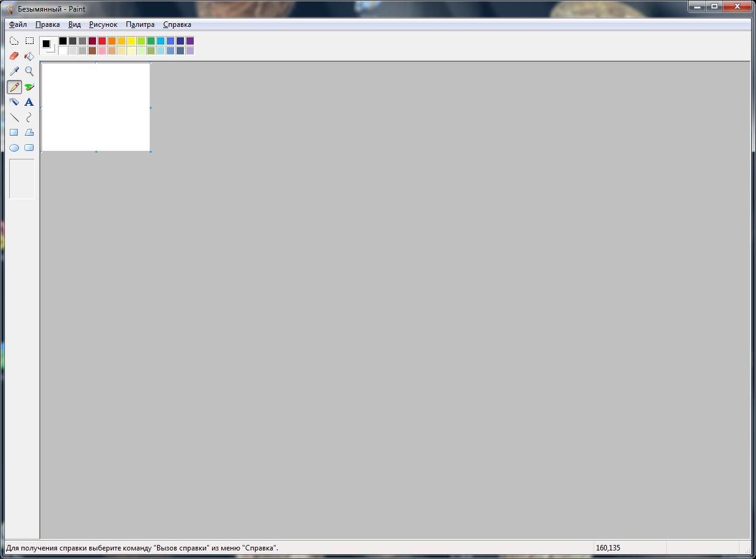Select the amber gold swatch in top row

122,41
